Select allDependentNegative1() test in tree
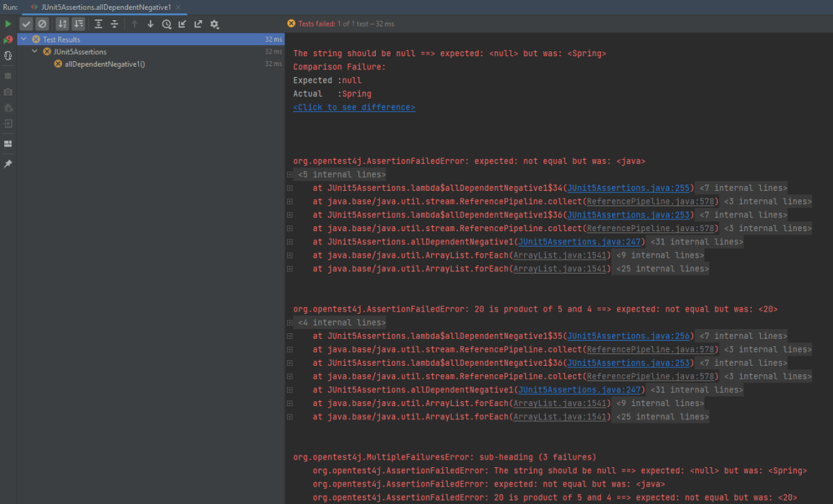 (x=104, y=64)
